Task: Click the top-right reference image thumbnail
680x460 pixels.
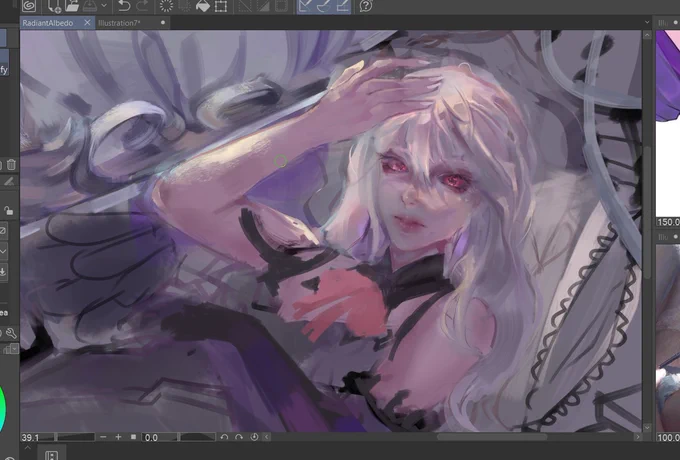Action: (668, 124)
